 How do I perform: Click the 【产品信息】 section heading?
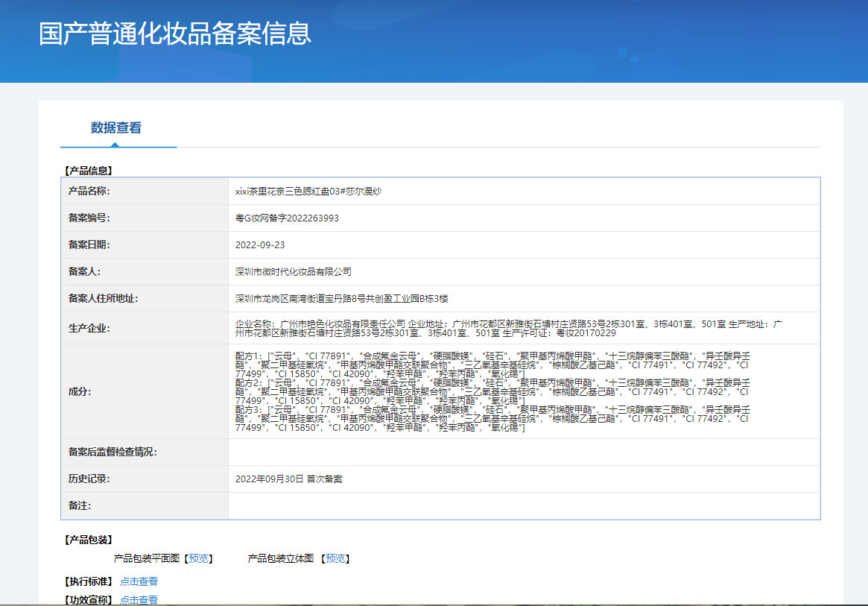[x=88, y=171]
